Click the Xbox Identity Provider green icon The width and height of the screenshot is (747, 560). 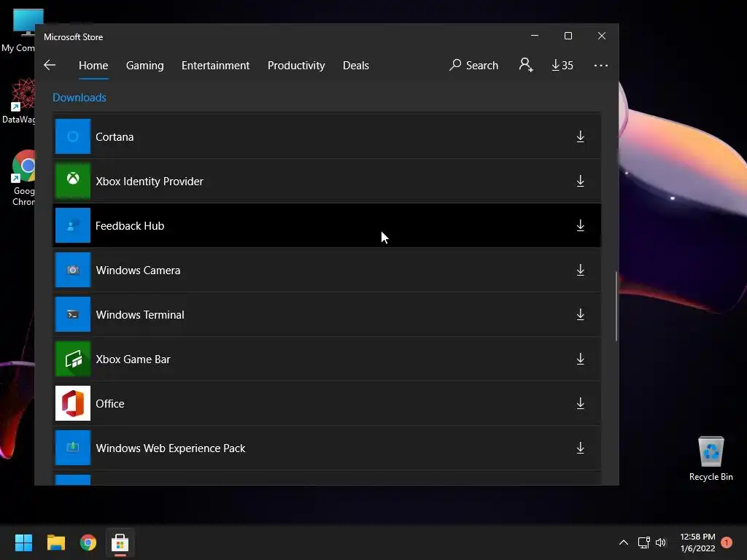73,181
